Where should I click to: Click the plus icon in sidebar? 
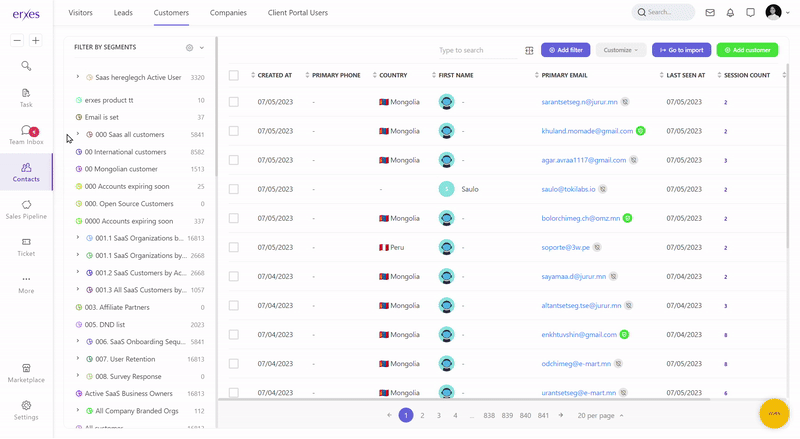click(x=36, y=40)
